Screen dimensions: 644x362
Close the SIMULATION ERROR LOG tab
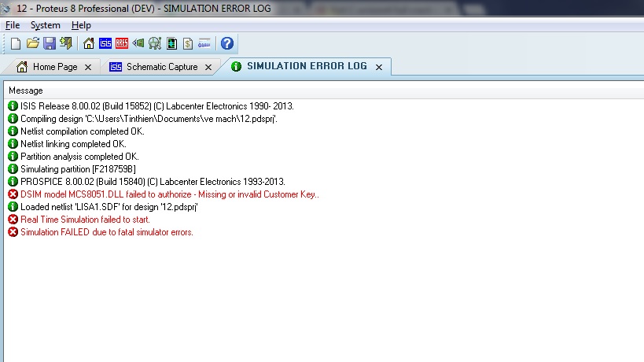[379, 67]
